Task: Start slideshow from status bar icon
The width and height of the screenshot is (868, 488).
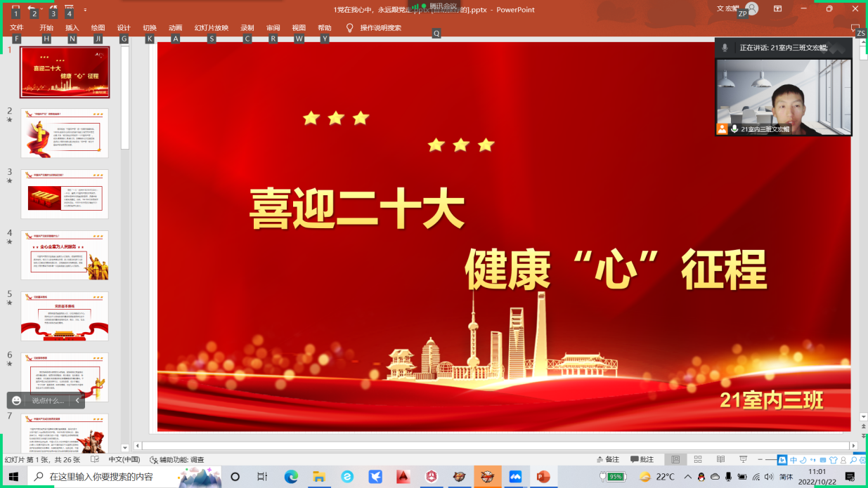Action: 743,459
